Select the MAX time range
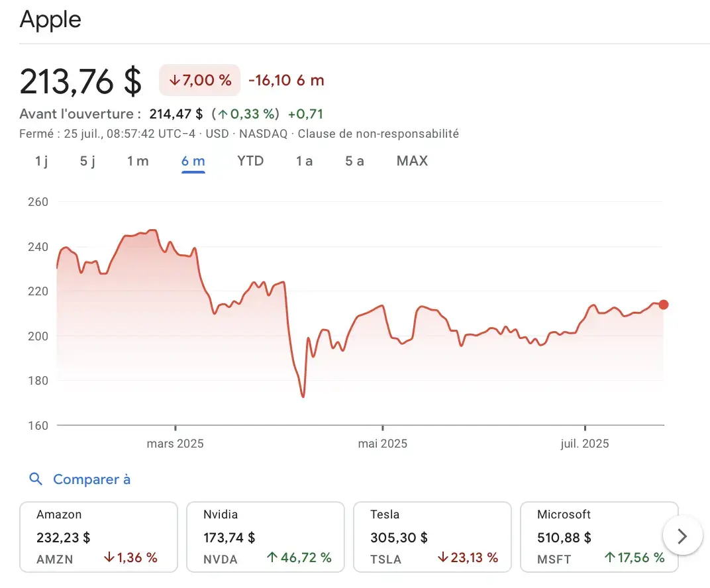Viewport: 710px width, 588px height. click(412, 161)
